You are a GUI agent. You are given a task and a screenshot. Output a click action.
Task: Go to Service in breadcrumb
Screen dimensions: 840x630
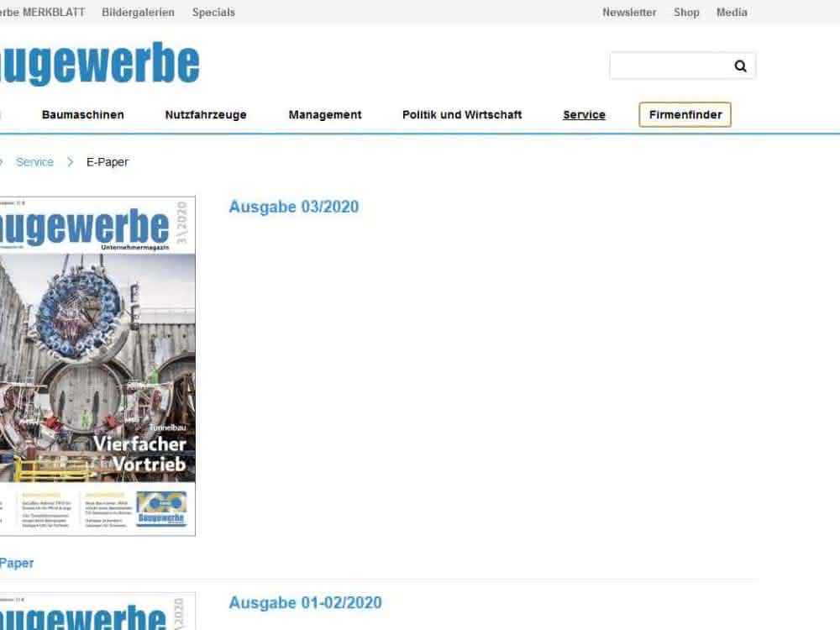click(34, 162)
